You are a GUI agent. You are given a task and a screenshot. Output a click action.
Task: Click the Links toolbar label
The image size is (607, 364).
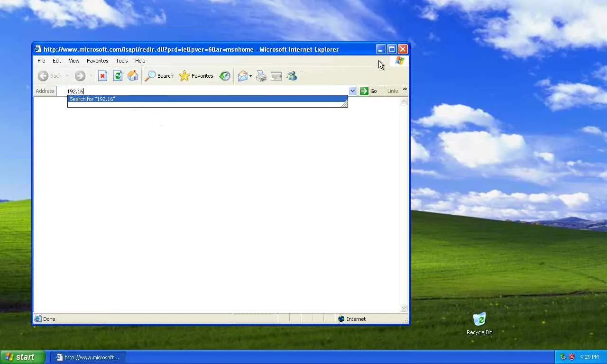[393, 91]
